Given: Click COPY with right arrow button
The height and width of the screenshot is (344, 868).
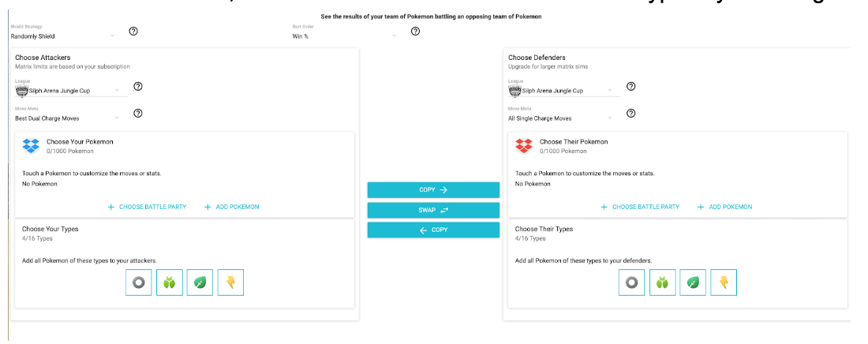Looking at the screenshot, I should point(433,190).
